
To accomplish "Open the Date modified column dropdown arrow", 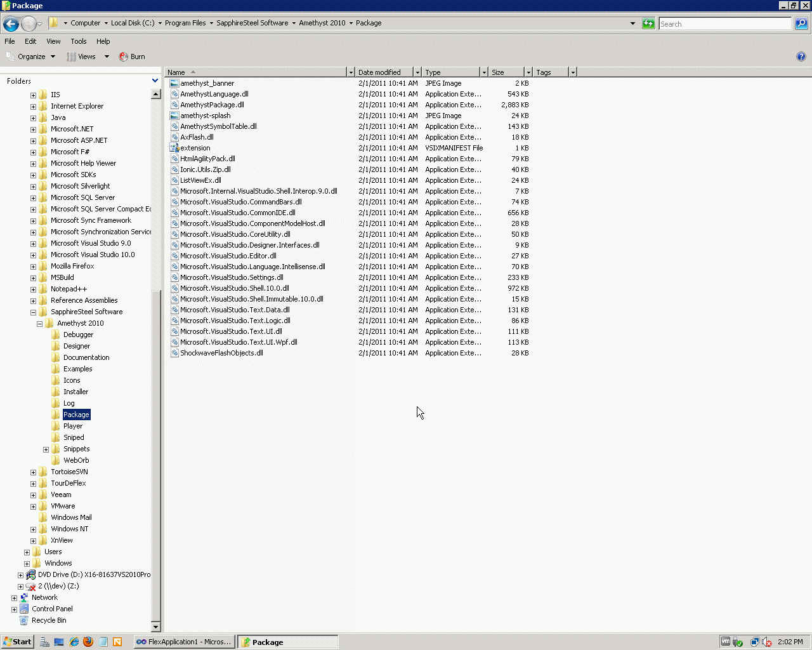I will click(x=417, y=72).
